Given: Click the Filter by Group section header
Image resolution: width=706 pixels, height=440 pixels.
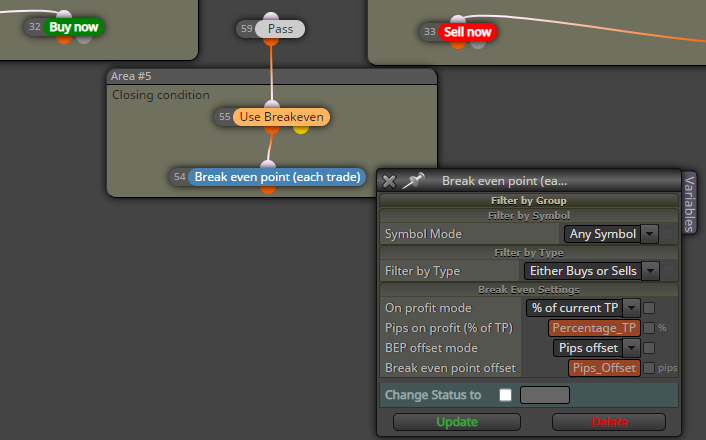Looking at the screenshot, I should [x=529, y=200].
